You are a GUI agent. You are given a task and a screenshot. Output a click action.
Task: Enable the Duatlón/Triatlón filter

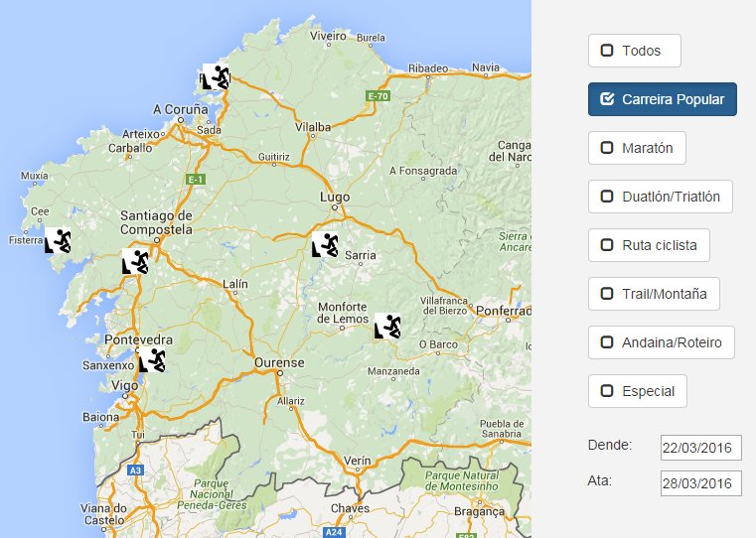point(661,197)
